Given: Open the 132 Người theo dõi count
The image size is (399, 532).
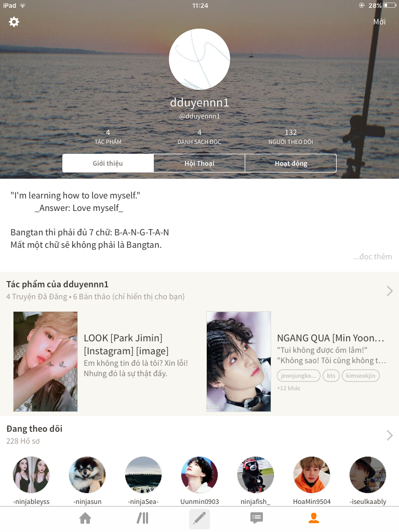Looking at the screenshot, I should pos(291,137).
